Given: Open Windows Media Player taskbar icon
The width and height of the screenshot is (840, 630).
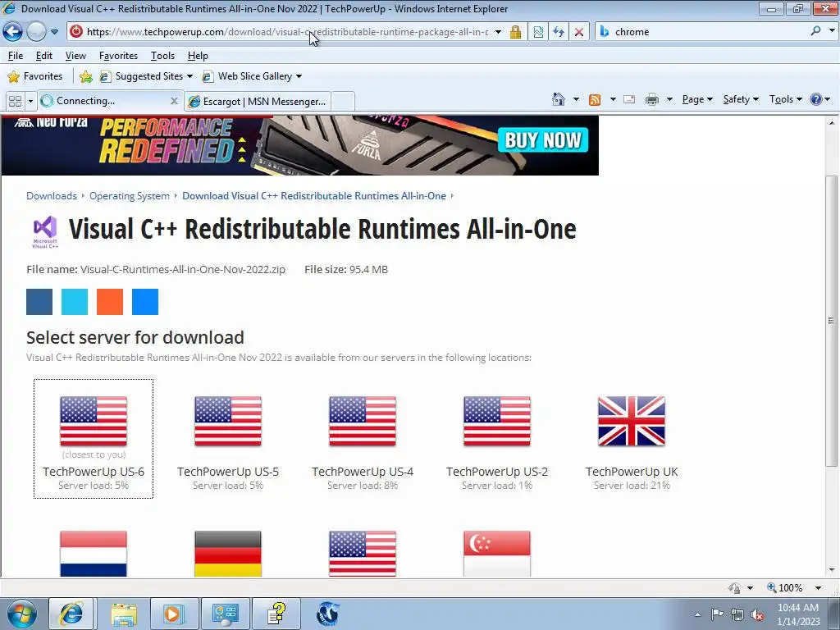Looking at the screenshot, I should pos(174,614).
